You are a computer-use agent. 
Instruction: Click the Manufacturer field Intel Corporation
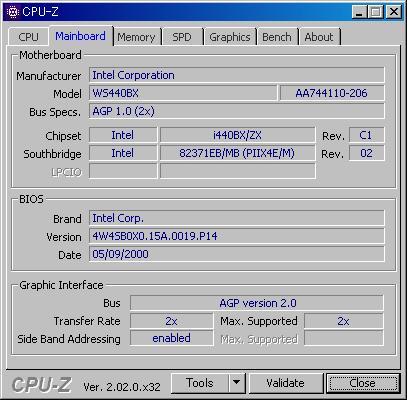pyautogui.click(x=237, y=75)
